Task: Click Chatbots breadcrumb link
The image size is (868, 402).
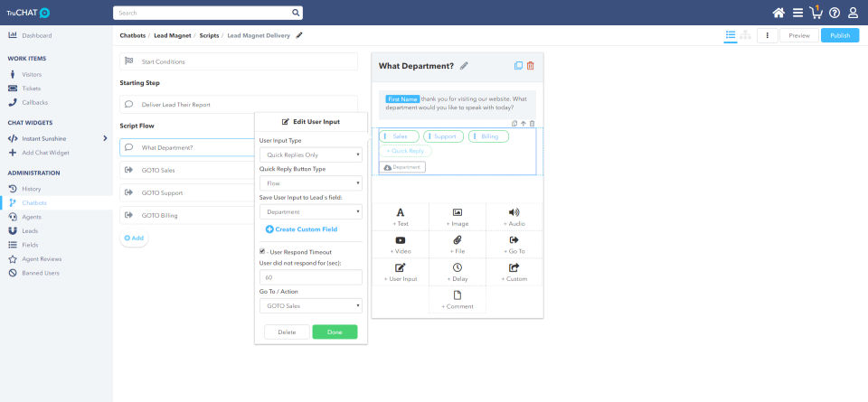Action: point(132,35)
